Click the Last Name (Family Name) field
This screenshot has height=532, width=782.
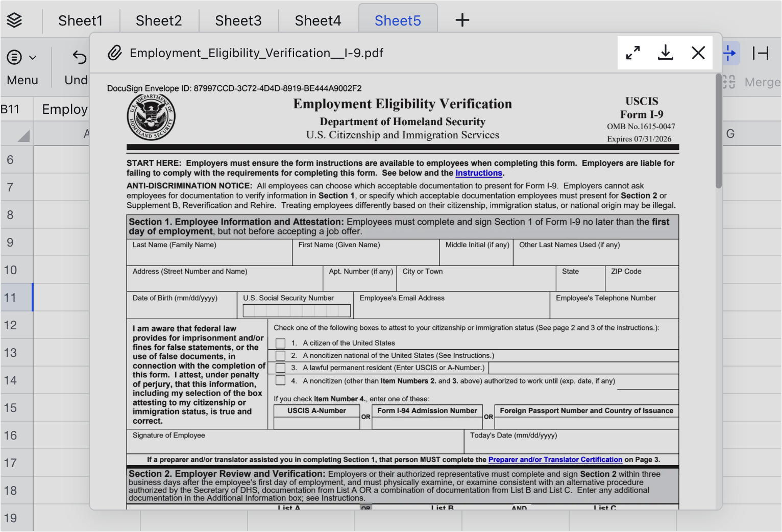209,252
